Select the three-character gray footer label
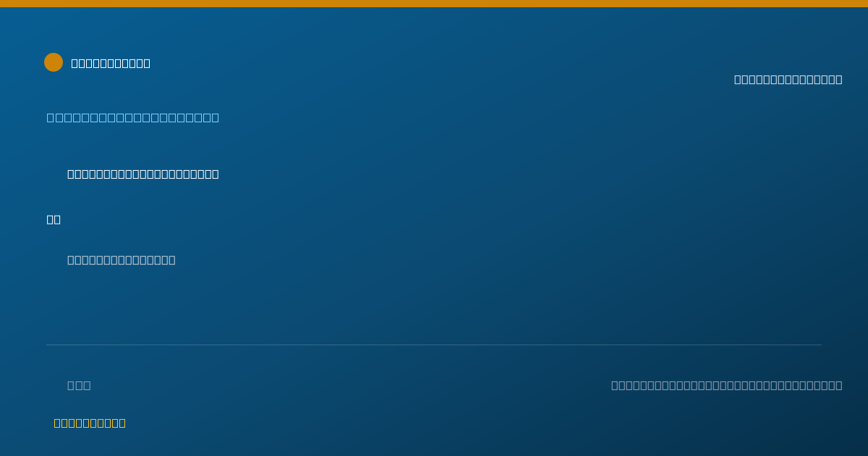Image resolution: width=868 pixels, height=456 pixels. (79, 385)
